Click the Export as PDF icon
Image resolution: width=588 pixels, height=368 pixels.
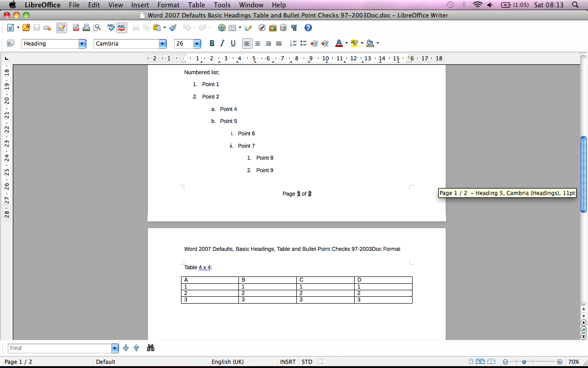[x=76, y=28]
